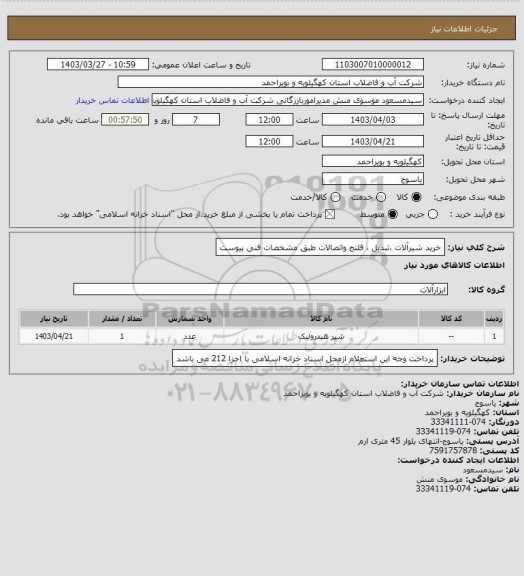This screenshot has height=576, width=524.
Task: Click the buyer notes field about payment
Action: pyautogui.click(x=305, y=359)
